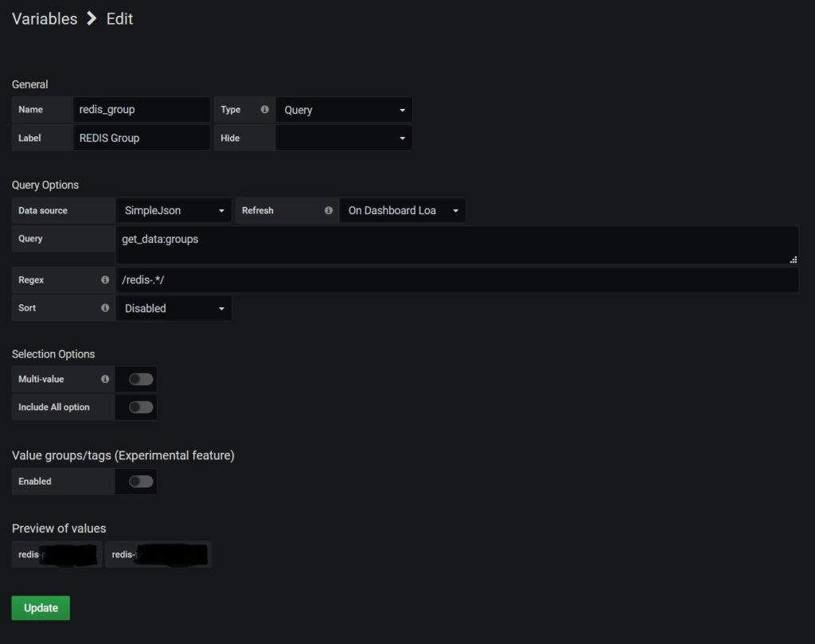
Task: Navigate to Variables via the breadcrumb
Action: click(44, 18)
